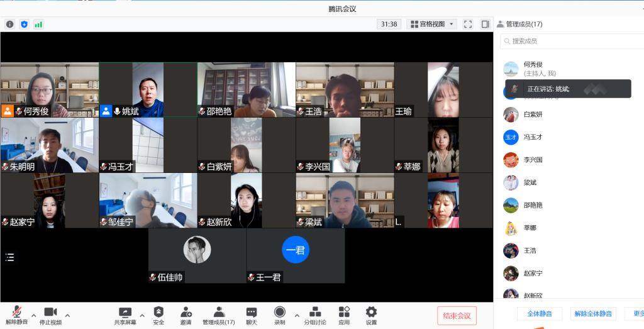This screenshot has height=329, width=644.
Task: Enter fullscreen mode
Action: (x=467, y=25)
